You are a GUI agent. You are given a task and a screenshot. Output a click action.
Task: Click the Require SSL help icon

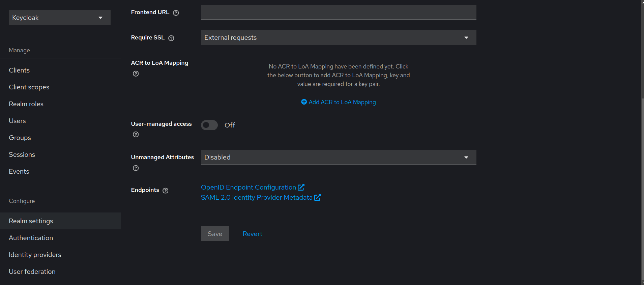click(171, 38)
